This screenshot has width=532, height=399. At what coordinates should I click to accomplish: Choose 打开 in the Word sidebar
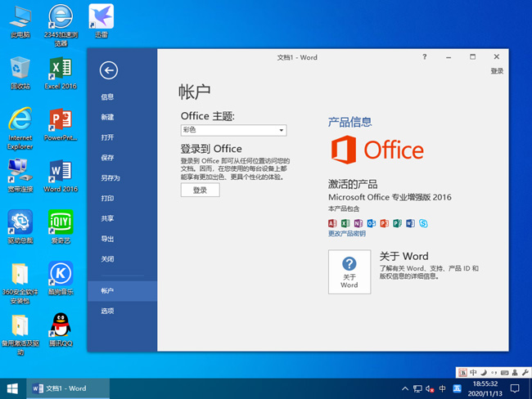[x=107, y=137]
